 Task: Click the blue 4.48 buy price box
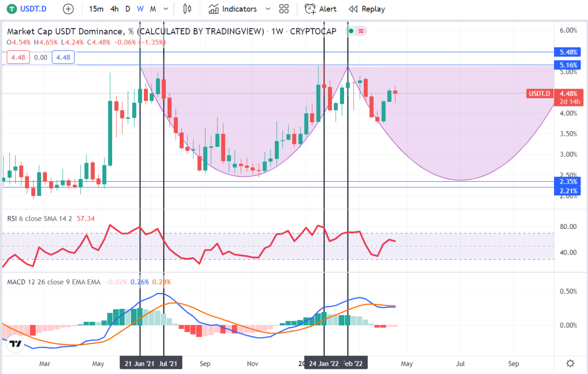pyautogui.click(x=63, y=57)
